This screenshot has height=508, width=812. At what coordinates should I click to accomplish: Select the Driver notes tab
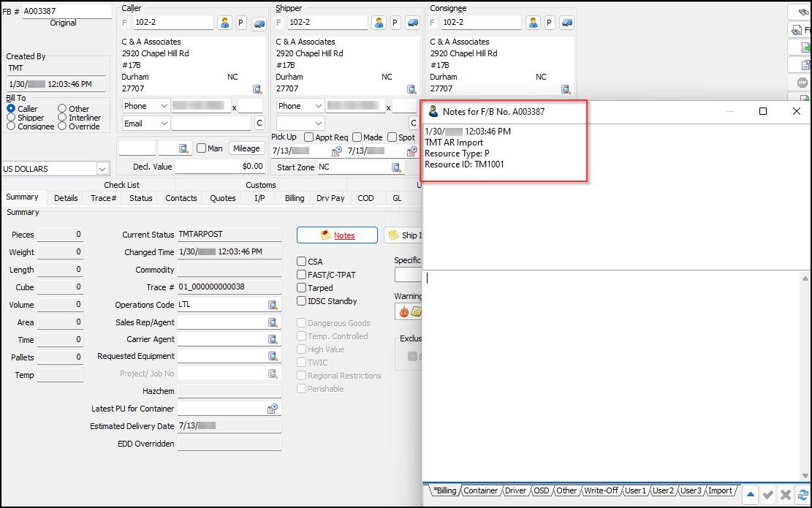[516, 491]
